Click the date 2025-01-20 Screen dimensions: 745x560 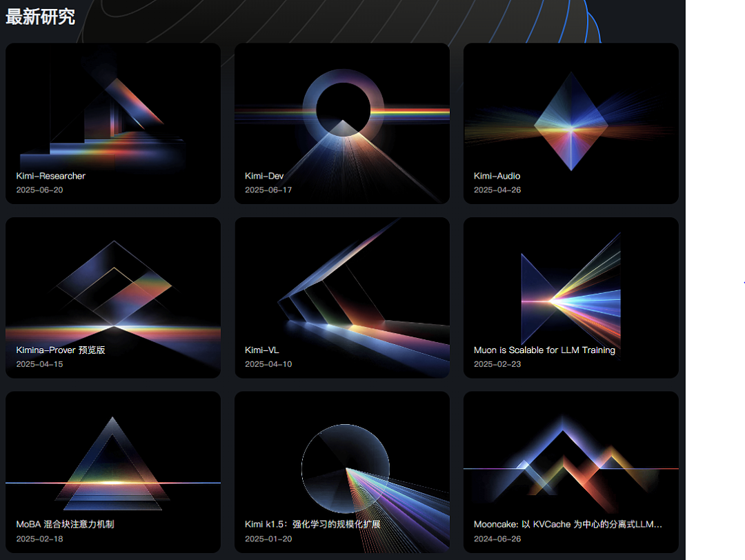coord(268,539)
